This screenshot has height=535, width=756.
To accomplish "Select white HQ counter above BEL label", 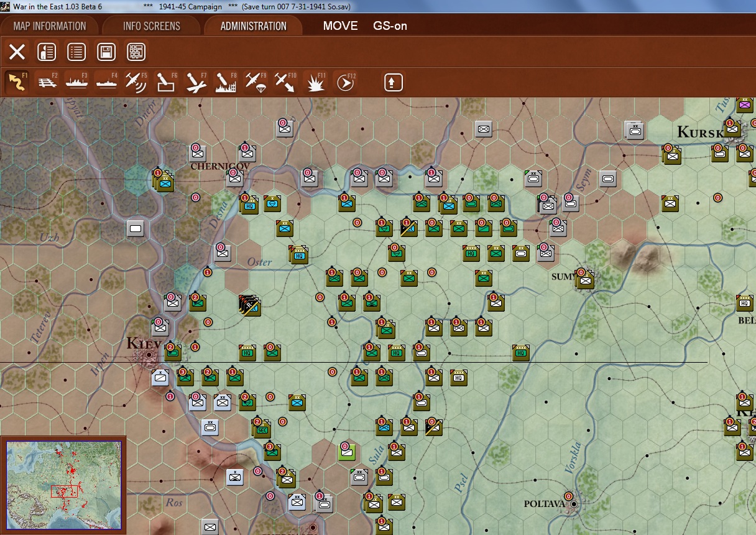I will [745, 303].
